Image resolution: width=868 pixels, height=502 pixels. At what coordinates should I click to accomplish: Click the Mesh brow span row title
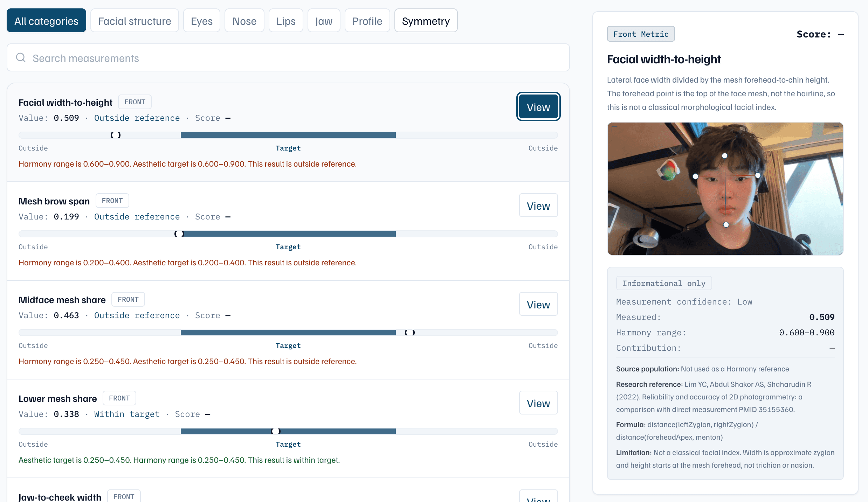(54, 201)
